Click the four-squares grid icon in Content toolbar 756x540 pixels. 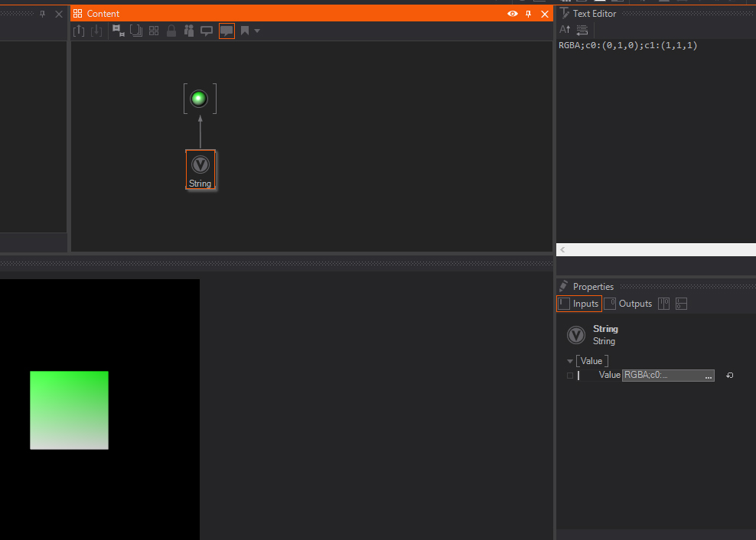pos(154,31)
